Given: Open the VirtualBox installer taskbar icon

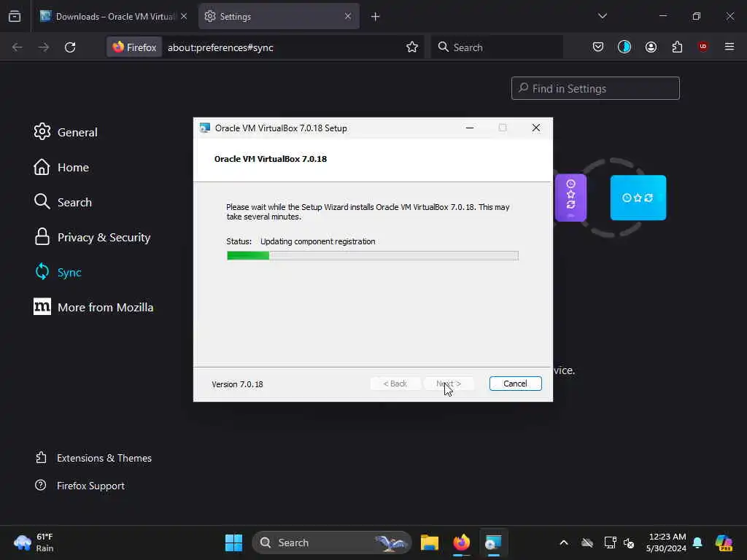Looking at the screenshot, I should pos(494,542).
